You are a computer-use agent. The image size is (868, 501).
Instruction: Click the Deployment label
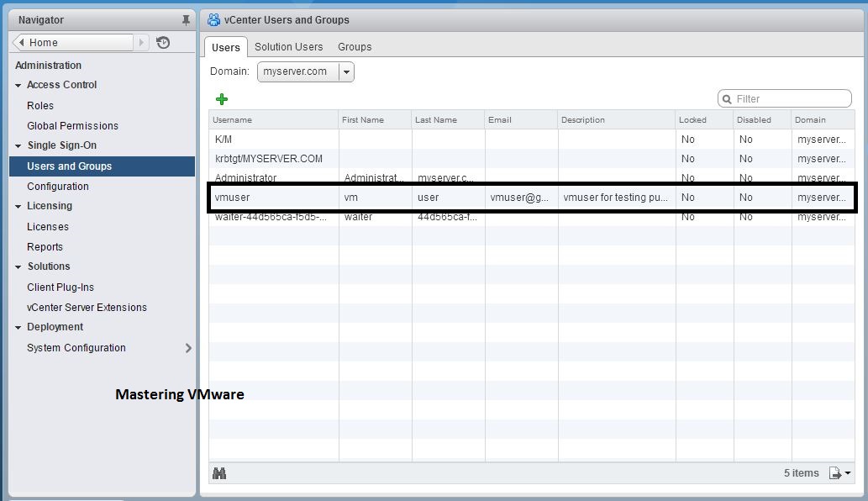click(x=55, y=327)
